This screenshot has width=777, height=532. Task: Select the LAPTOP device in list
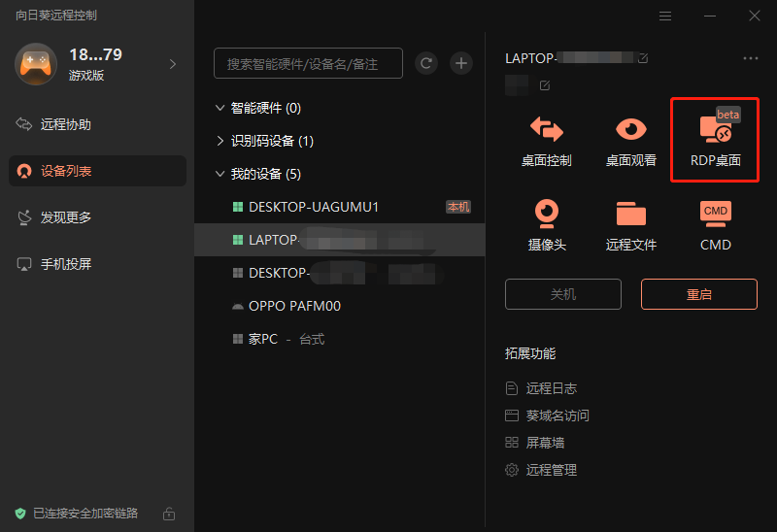pyautogui.click(x=339, y=240)
